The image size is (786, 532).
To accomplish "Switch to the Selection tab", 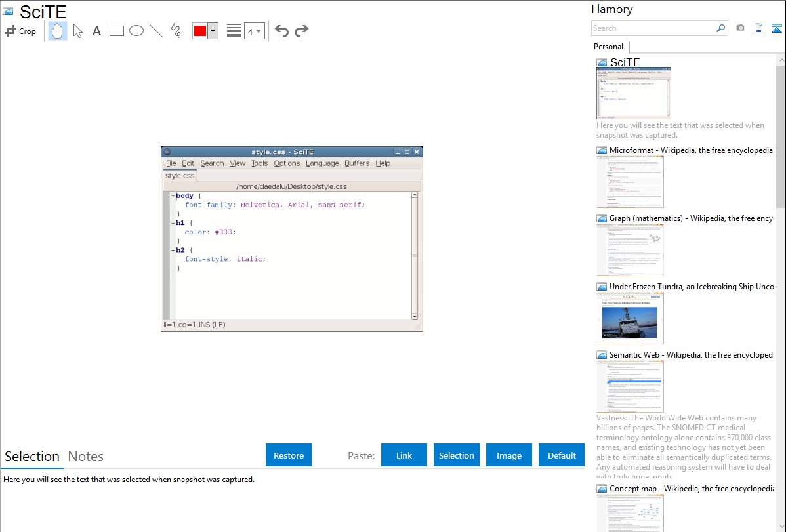I will (32, 457).
